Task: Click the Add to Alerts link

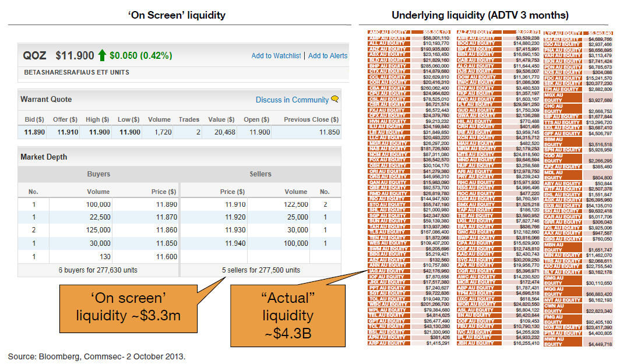Action: coord(327,56)
